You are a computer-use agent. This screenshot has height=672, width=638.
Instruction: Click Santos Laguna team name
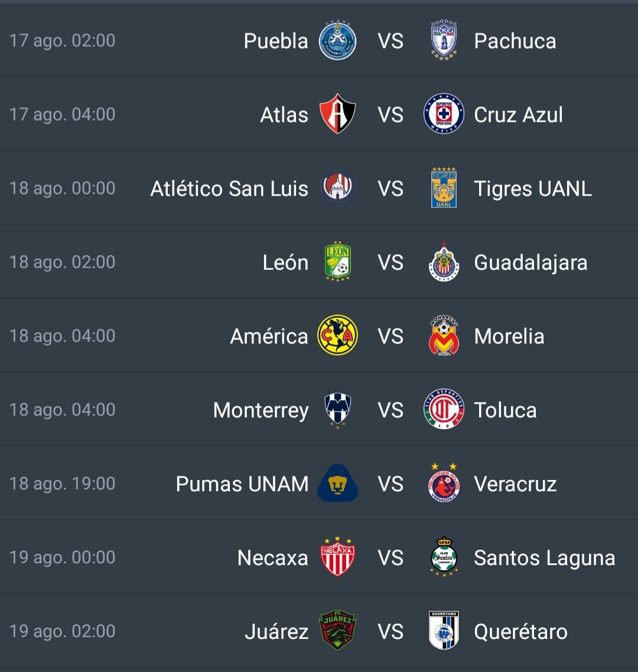(x=545, y=558)
